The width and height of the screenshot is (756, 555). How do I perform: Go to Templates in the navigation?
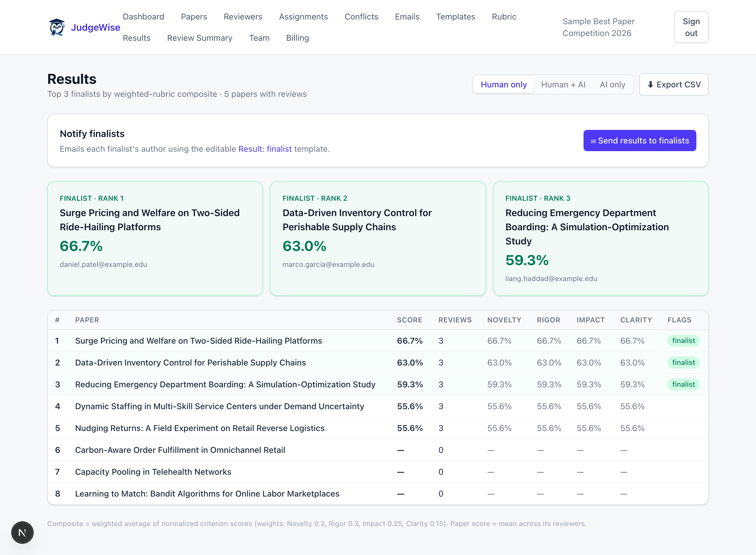tap(455, 17)
